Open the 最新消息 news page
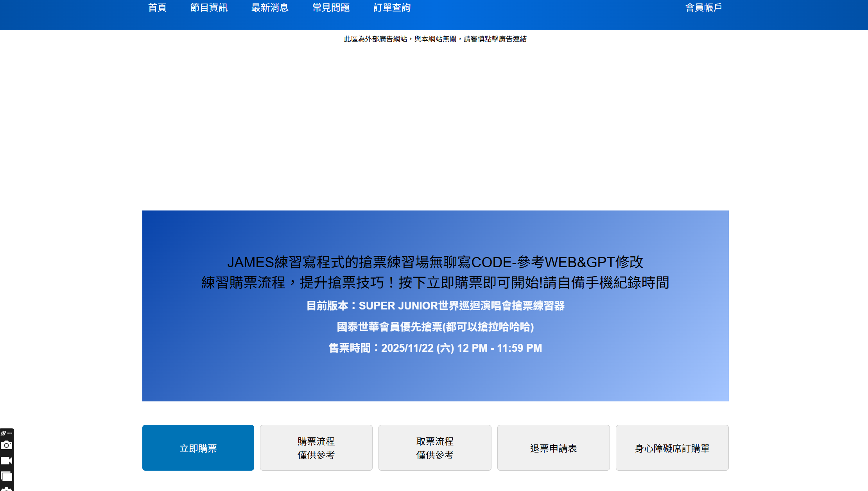868x491 pixels. point(270,8)
